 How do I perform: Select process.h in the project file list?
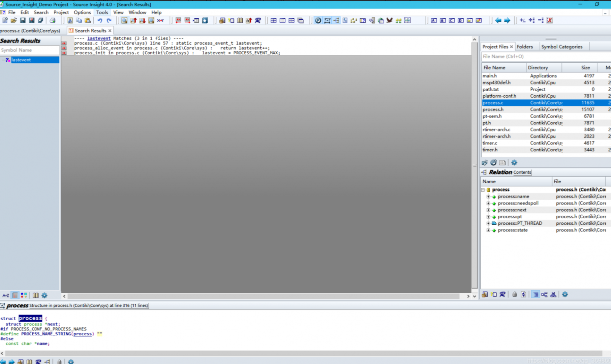click(546, 110)
